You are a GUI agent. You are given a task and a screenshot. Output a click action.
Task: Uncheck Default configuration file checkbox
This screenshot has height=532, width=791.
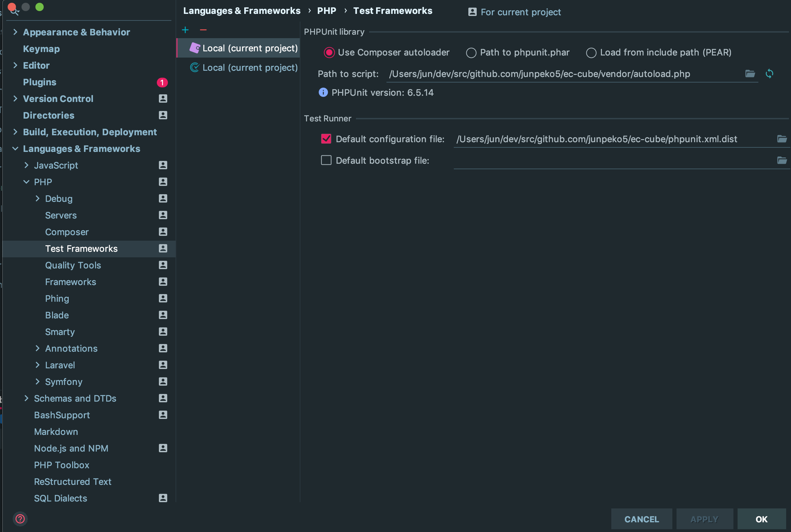click(x=326, y=139)
